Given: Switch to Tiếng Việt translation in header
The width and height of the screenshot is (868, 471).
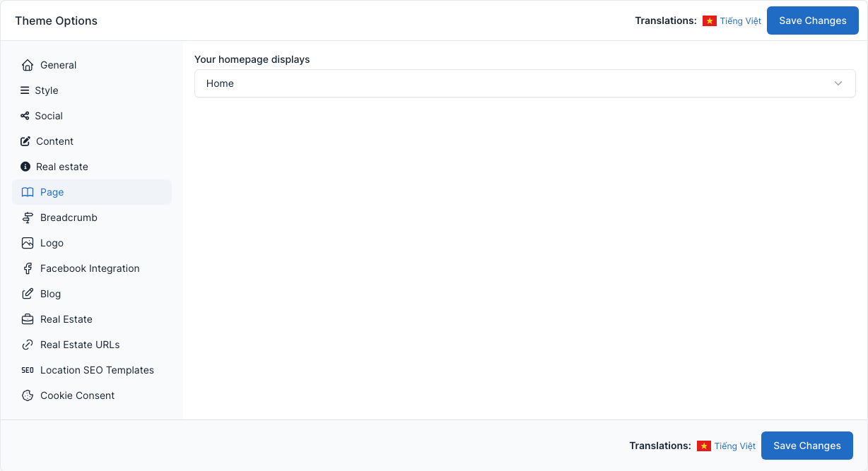Looking at the screenshot, I should pos(741,21).
